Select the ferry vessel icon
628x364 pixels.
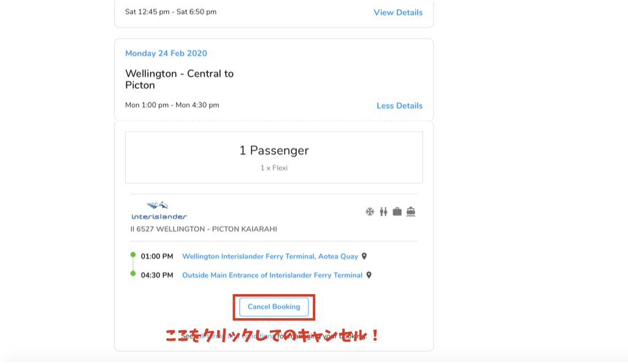click(412, 211)
